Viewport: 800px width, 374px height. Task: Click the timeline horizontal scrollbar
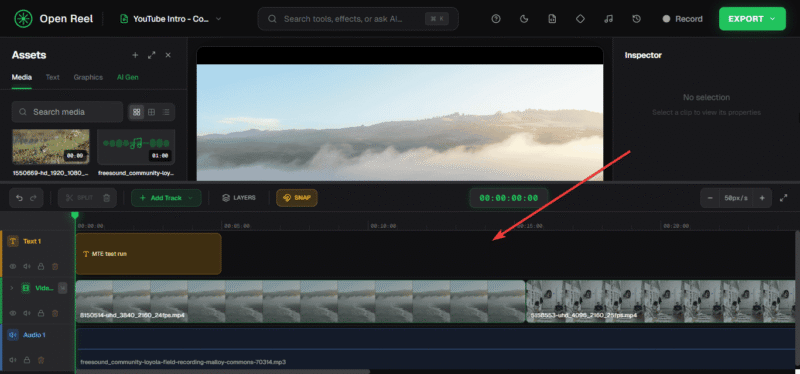(x=222, y=371)
